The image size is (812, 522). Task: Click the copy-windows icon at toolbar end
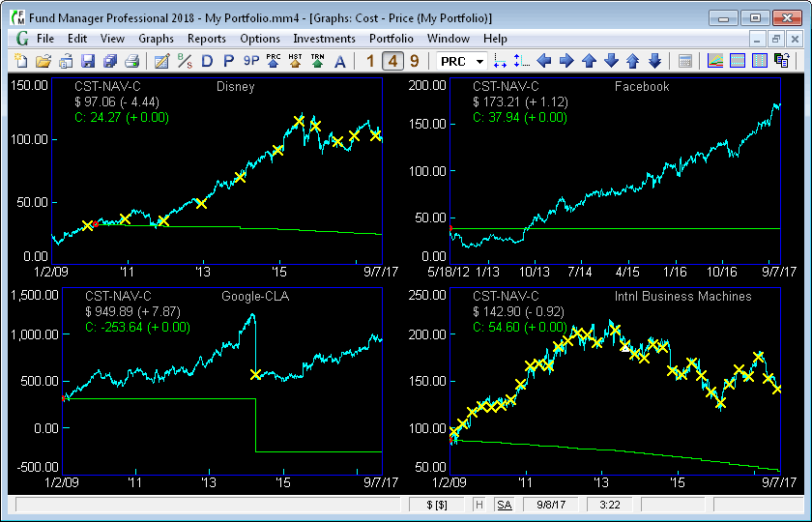click(781, 61)
